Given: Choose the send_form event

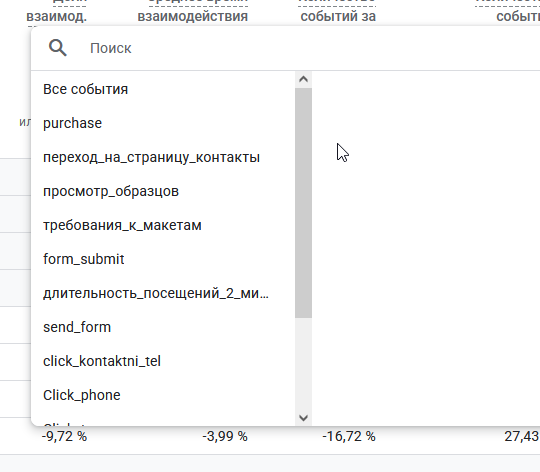Looking at the screenshot, I should 77,327.
